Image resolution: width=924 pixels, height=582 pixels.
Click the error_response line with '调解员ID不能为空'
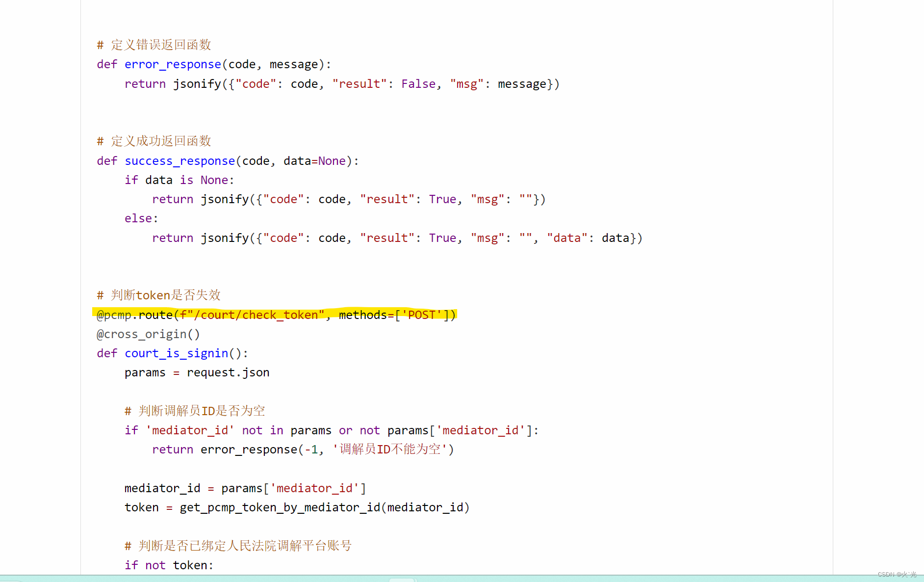point(303,450)
